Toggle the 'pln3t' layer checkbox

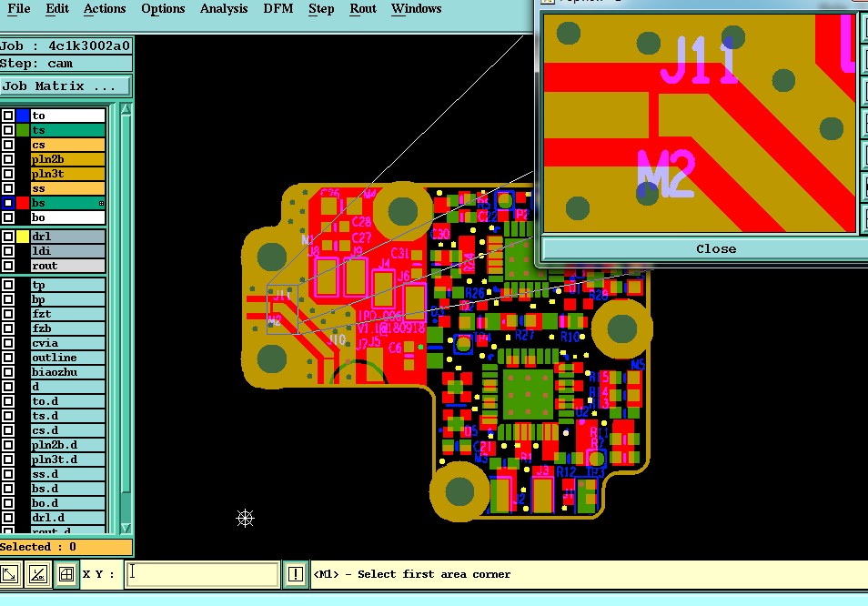pos(8,174)
